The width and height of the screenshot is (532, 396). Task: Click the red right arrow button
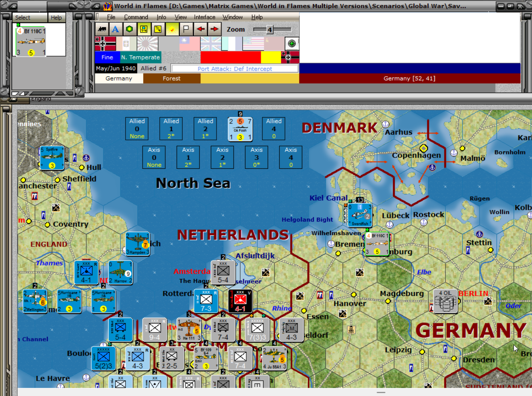tap(214, 29)
